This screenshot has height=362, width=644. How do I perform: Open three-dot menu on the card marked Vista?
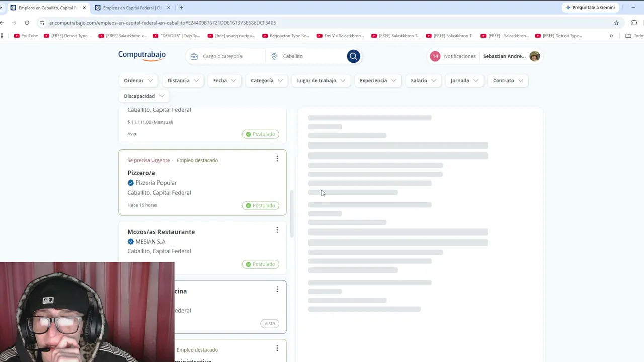click(277, 289)
